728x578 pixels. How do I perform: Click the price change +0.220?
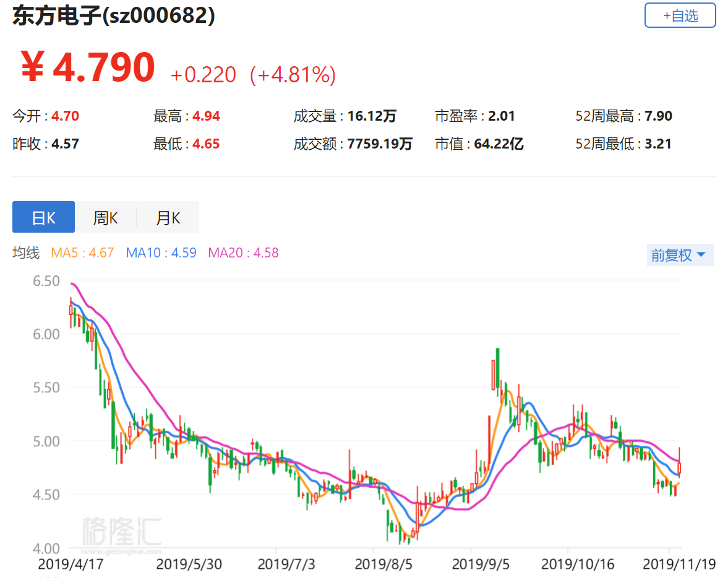point(203,74)
